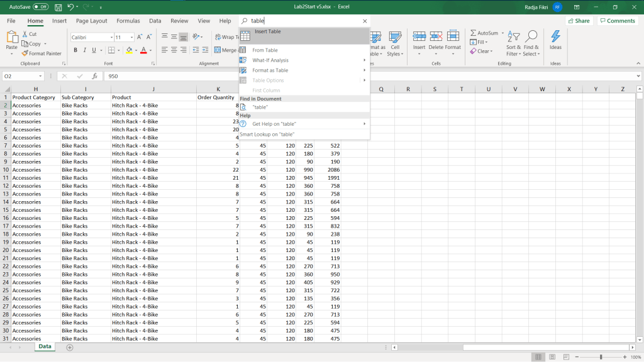Apply Bold formatting to the cell

[x=75, y=50]
